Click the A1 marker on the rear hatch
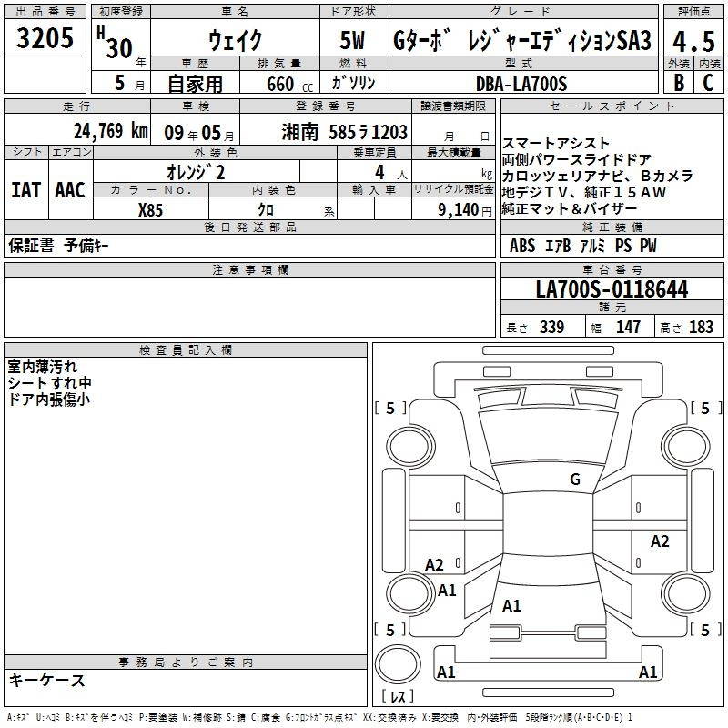This screenshot has width=728, height=728. click(511, 605)
